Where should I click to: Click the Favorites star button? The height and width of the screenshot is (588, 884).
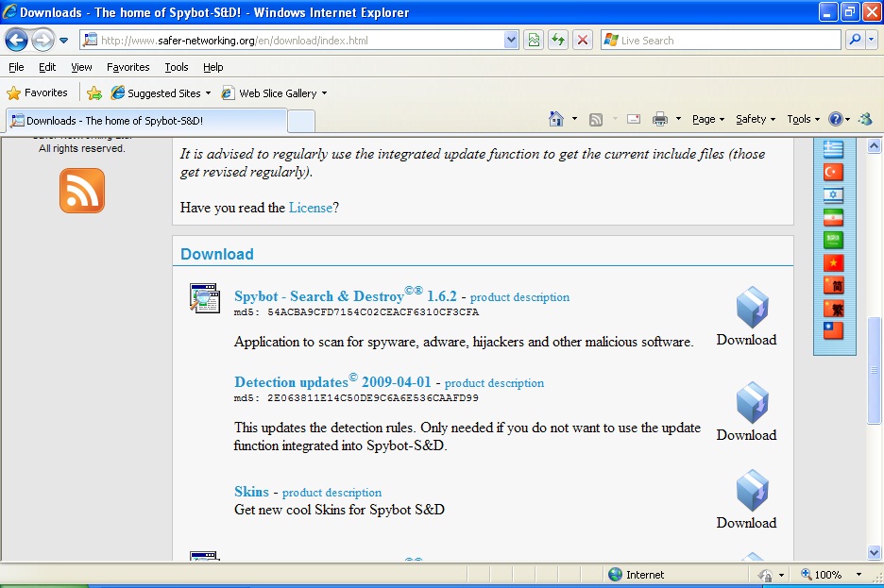pyautogui.click(x=37, y=92)
